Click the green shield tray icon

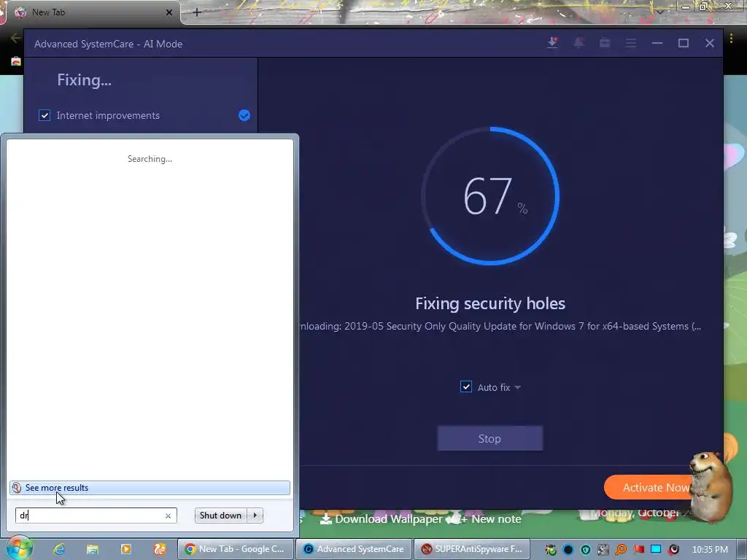pyautogui.click(x=586, y=550)
